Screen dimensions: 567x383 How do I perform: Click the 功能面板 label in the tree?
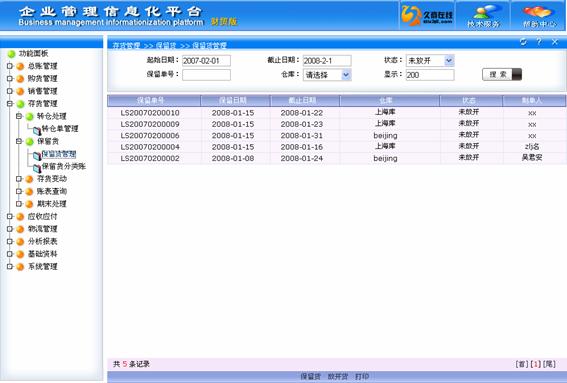33,54
